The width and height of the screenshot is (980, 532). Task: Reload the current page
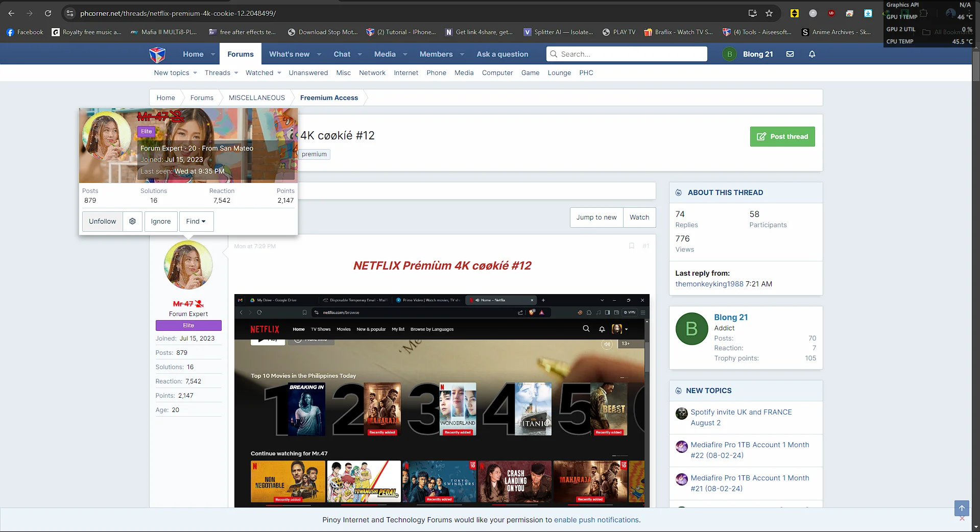point(48,13)
